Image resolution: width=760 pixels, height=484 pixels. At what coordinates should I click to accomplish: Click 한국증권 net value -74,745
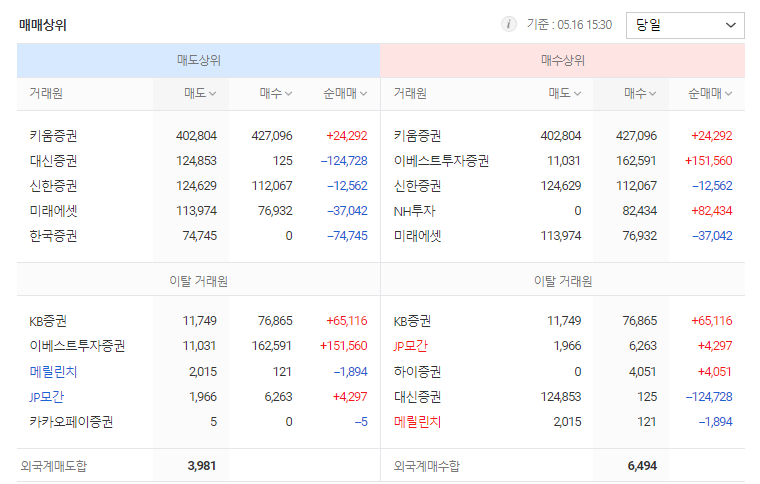pos(347,236)
